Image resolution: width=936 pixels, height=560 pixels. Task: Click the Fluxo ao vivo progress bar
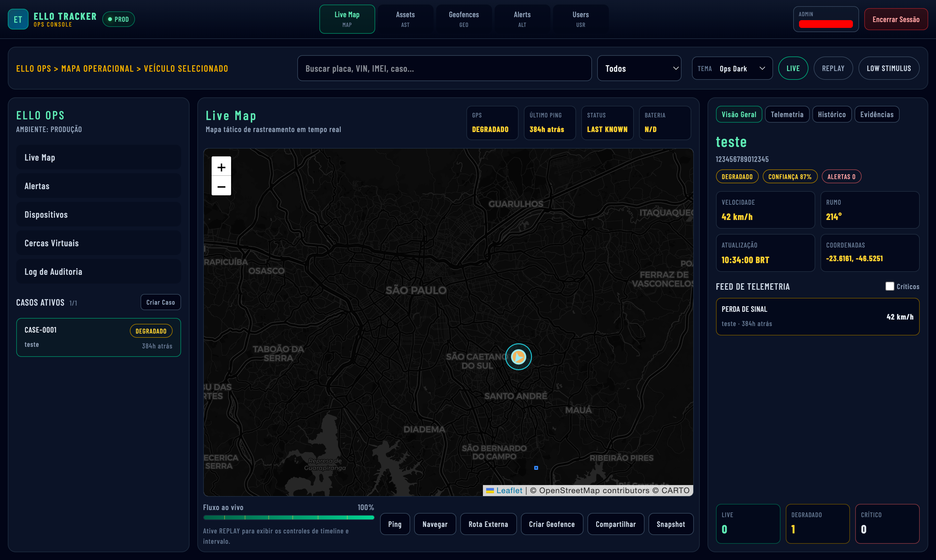pyautogui.click(x=288, y=517)
